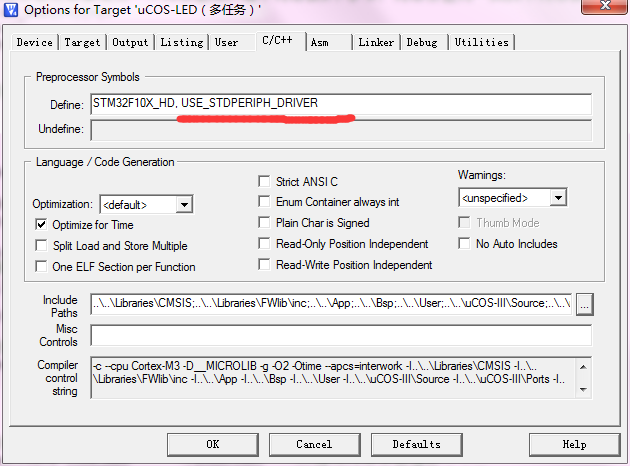Switch to the Linker tab
The width and height of the screenshot is (630, 466).
[376, 43]
